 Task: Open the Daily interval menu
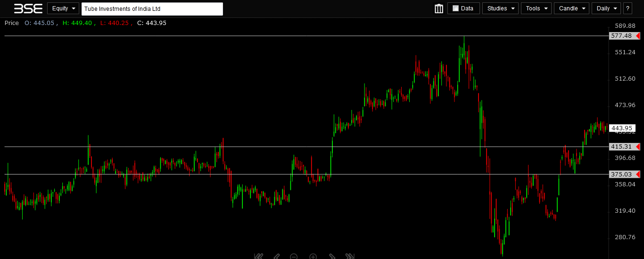[x=606, y=8]
